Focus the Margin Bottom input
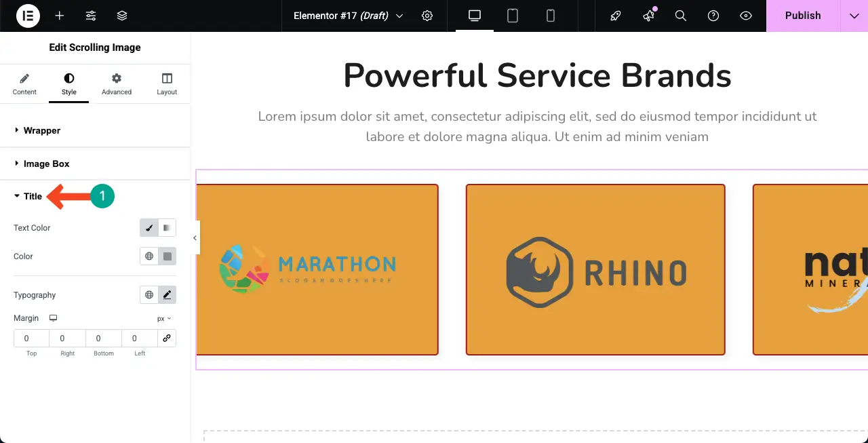 (x=104, y=339)
